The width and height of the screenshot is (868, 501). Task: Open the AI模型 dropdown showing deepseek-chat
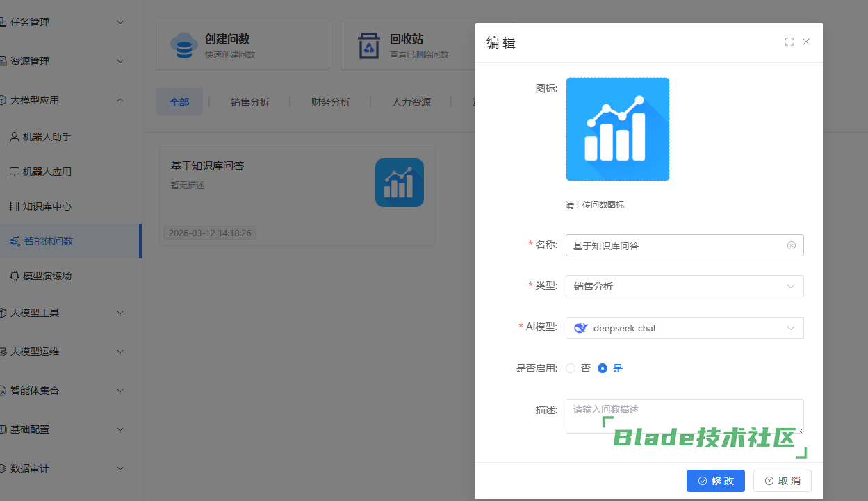coord(684,328)
